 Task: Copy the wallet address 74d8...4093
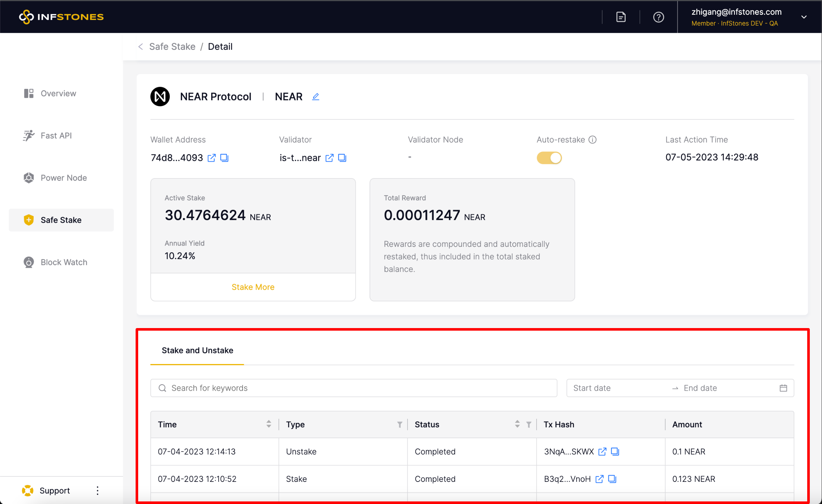tap(224, 158)
